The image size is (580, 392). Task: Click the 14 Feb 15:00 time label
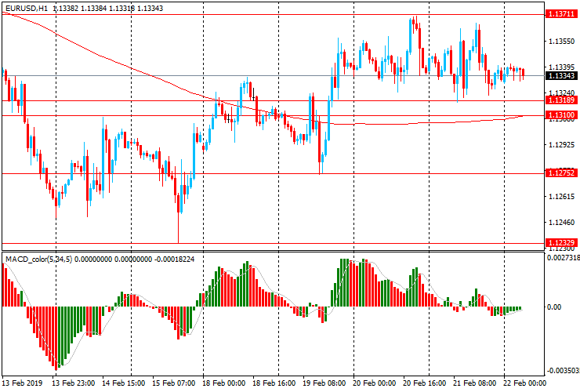124,383
